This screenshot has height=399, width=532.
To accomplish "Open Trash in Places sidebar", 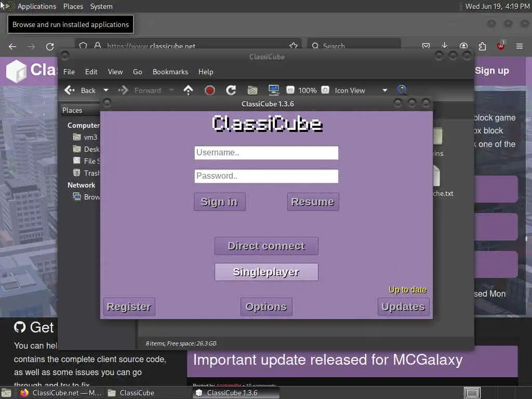I will 86,172.
